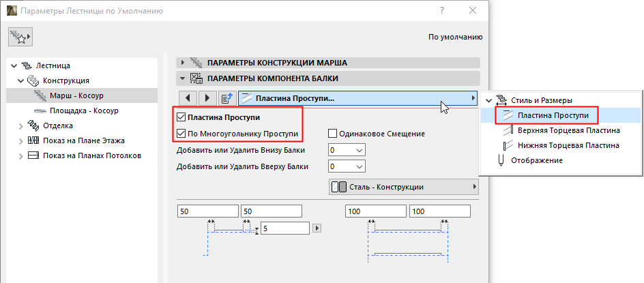This screenshot has width=644, height=283.
Task: Close the stair settings dialog
Action: pyautogui.click(x=473, y=11)
